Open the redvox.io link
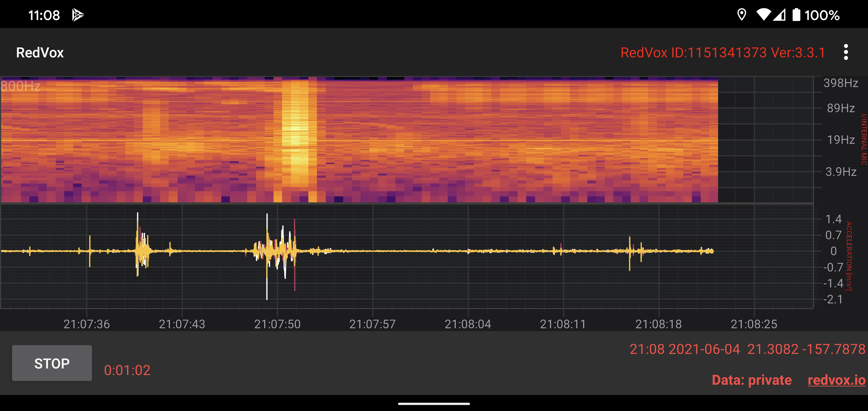Image resolution: width=868 pixels, height=411 pixels. point(836,380)
